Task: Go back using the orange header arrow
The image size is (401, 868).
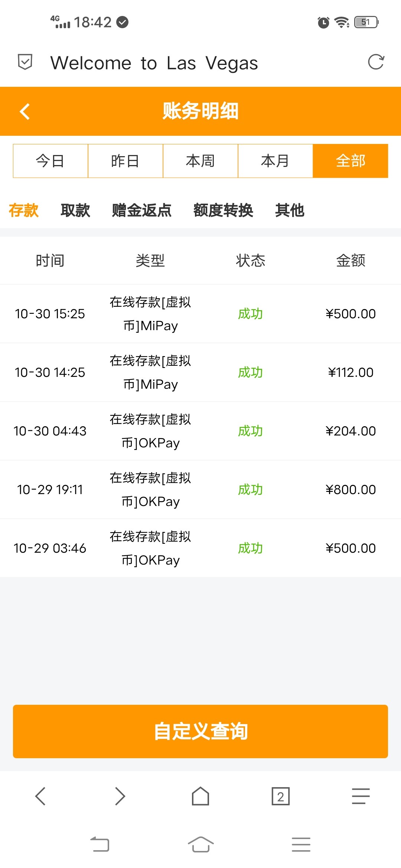Action: pyautogui.click(x=25, y=111)
